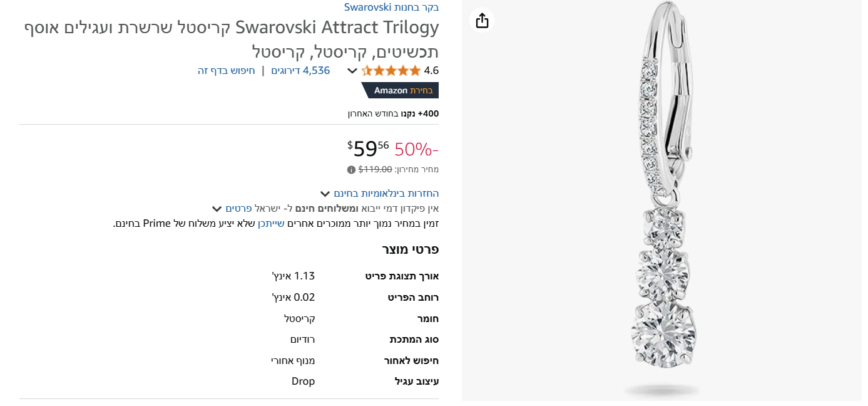Click the חיפוש בדף זה link
Image resolution: width=868 pixels, height=406 pixels.
point(227,70)
